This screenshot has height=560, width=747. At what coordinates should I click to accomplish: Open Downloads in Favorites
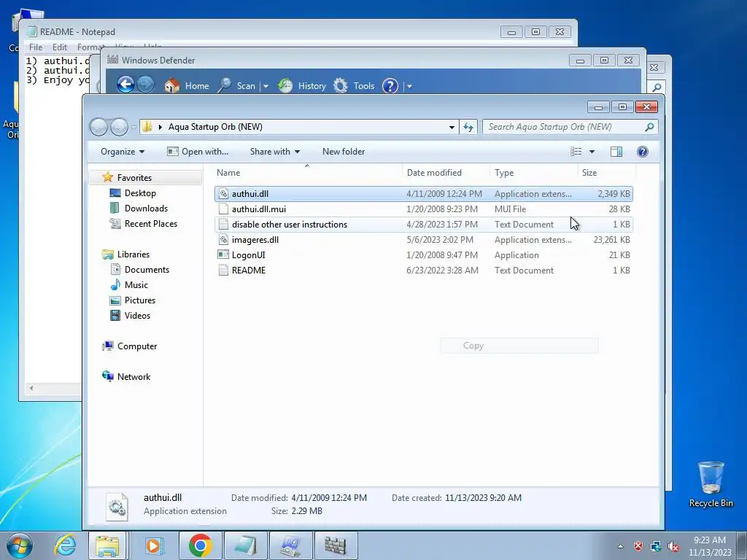146,208
